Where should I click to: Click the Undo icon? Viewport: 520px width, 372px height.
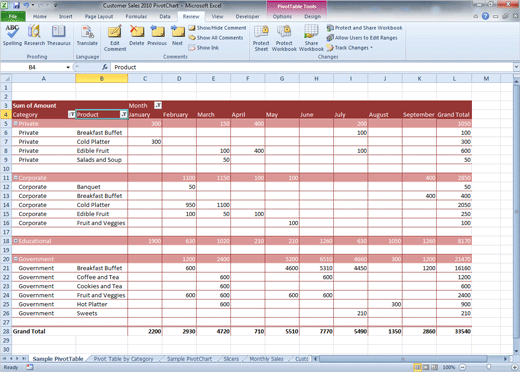point(26,5)
